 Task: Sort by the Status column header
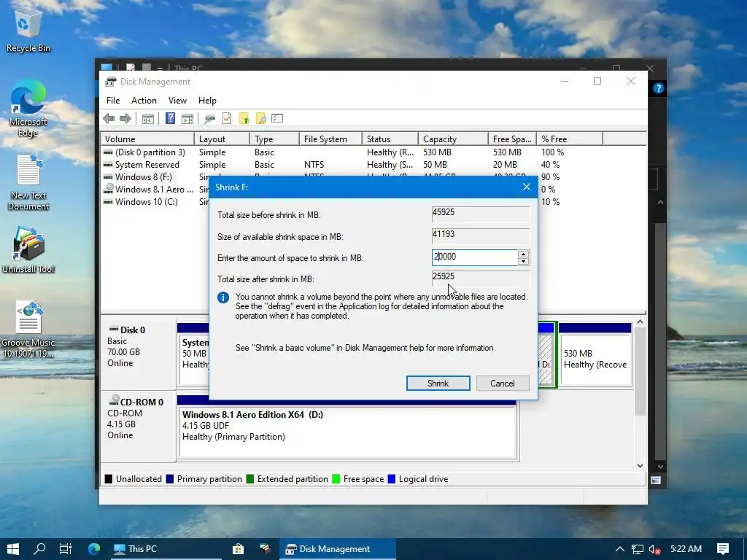(x=390, y=139)
